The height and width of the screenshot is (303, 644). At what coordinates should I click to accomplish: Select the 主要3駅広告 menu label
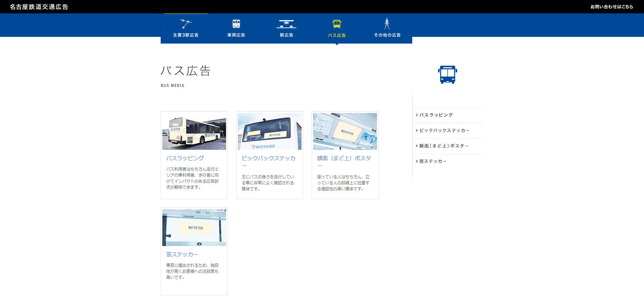tap(185, 35)
